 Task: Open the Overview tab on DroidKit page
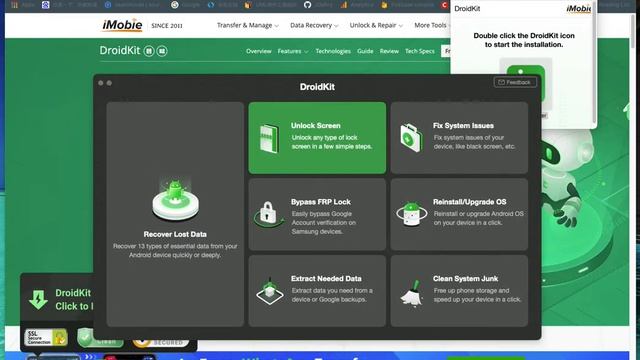(258, 51)
